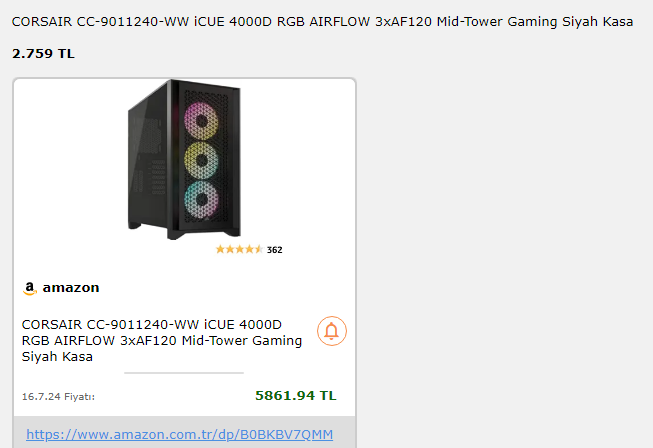Click the page heading CORSAIR CC-9011240-WW title
Image resolution: width=653 pixels, height=448 pixels.
pyautogui.click(x=322, y=21)
